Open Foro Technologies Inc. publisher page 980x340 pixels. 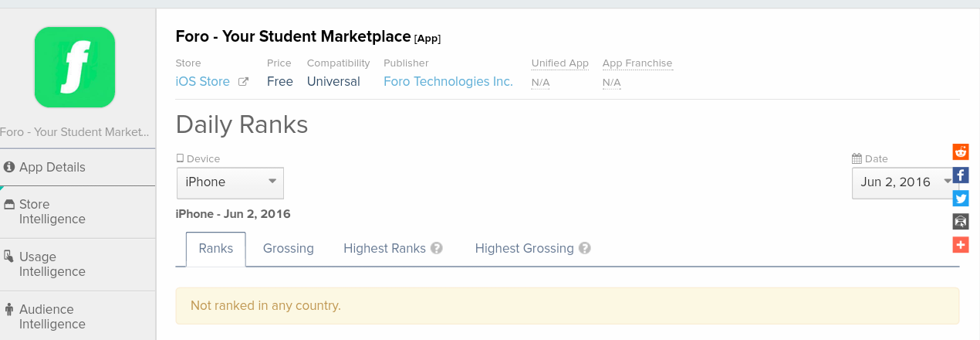point(448,82)
